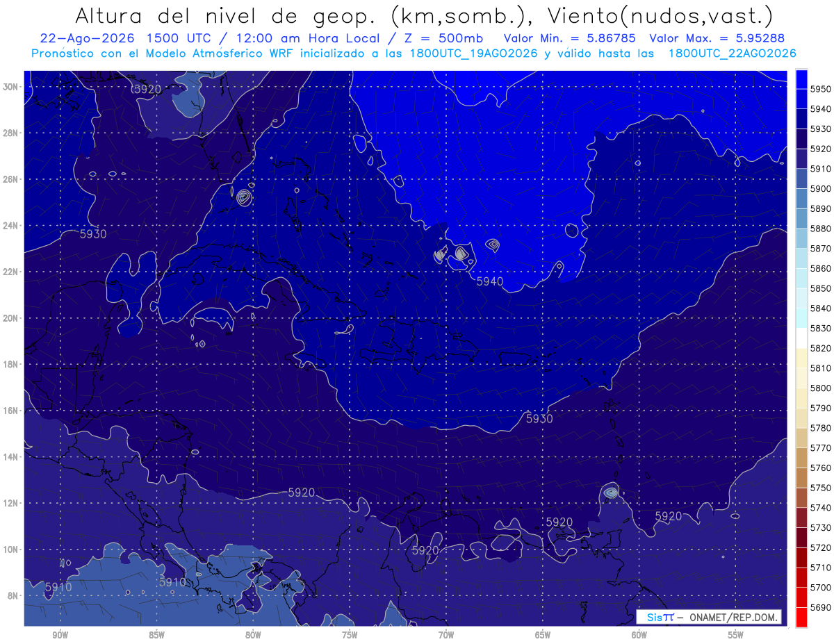Image resolution: width=834 pixels, height=644 pixels.
Task: Click the 5700 label on the color scale
Action: pos(821,587)
